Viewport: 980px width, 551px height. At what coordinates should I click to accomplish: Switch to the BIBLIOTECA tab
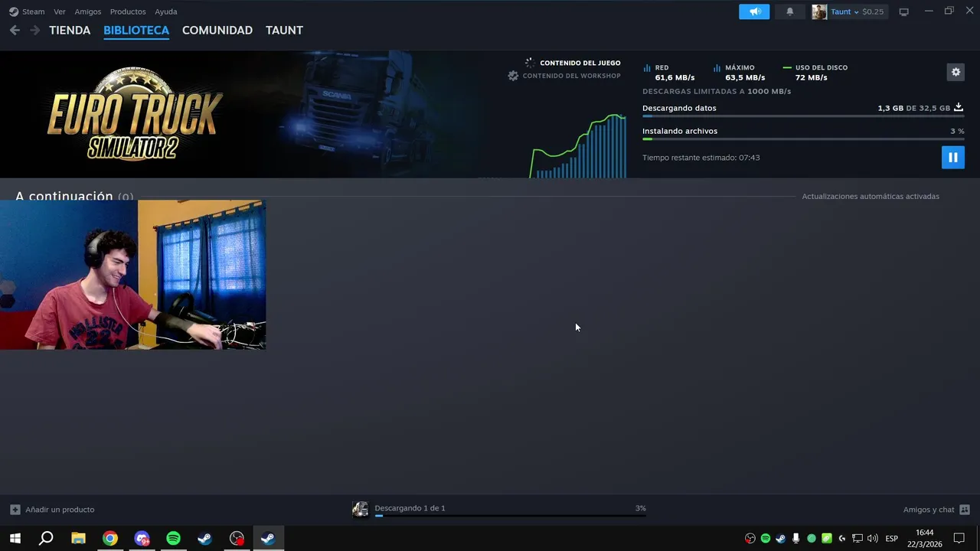[x=136, y=31]
